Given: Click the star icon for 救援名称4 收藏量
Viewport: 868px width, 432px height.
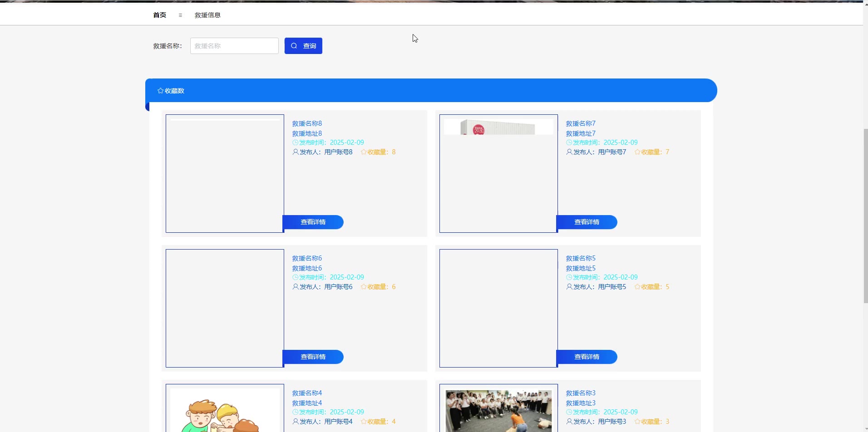Looking at the screenshot, I should 364,422.
